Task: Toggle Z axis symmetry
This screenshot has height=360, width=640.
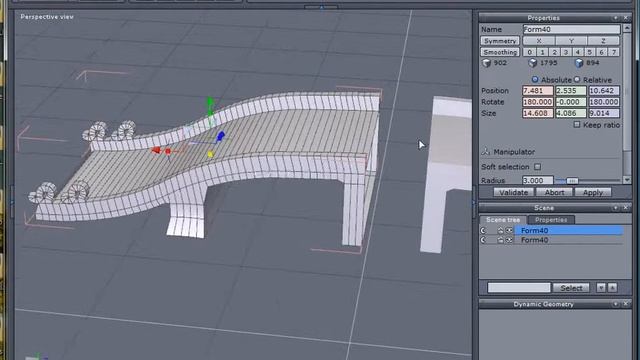Action: pyautogui.click(x=603, y=41)
